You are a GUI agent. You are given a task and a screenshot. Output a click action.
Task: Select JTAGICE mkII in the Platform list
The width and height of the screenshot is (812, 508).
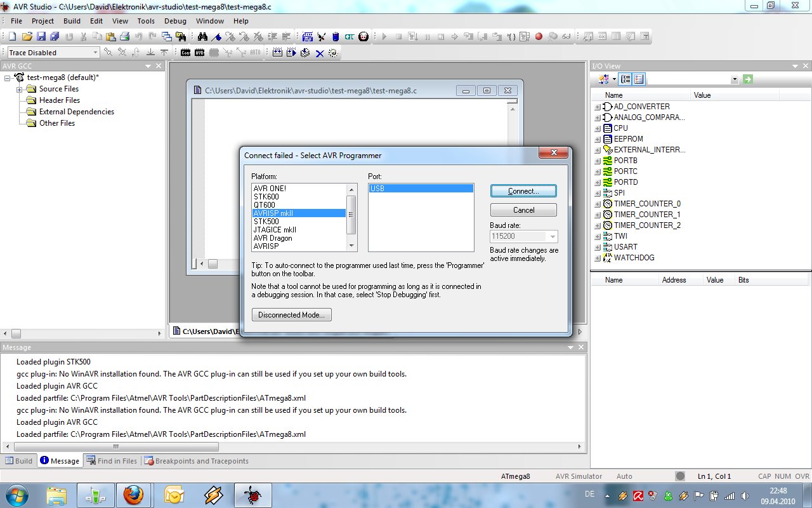tap(275, 230)
